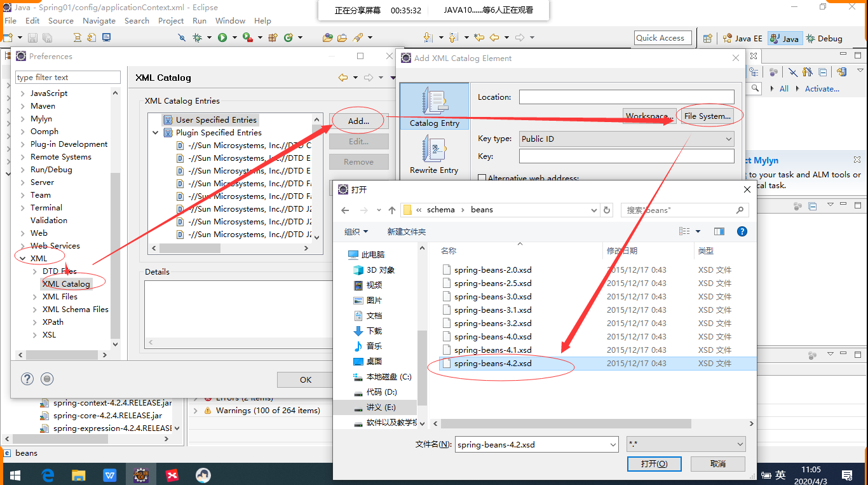The height and width of the screenshot is (485, 868).
Task: Collapse the XML tree node in Preferences
Action: [23, 259]
